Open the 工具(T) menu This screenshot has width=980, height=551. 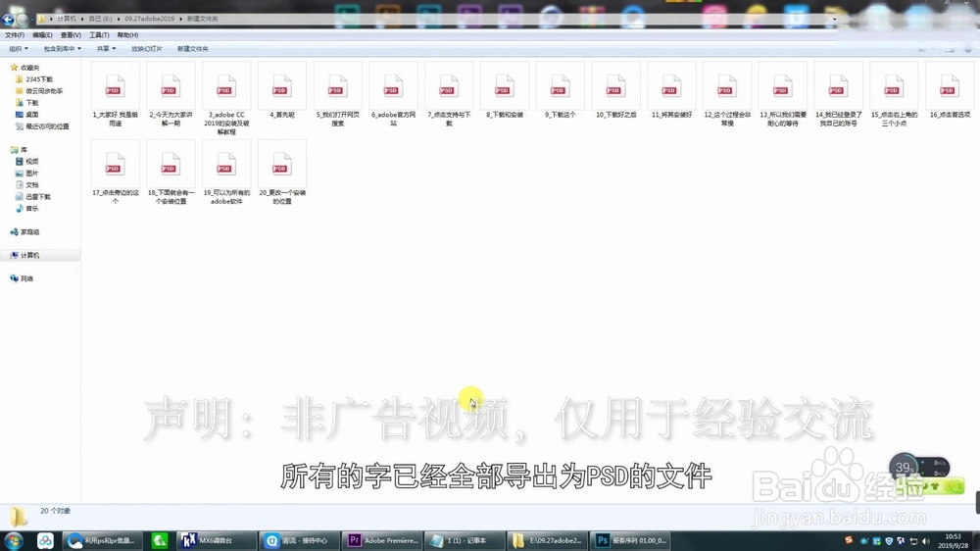pos(99,35)
